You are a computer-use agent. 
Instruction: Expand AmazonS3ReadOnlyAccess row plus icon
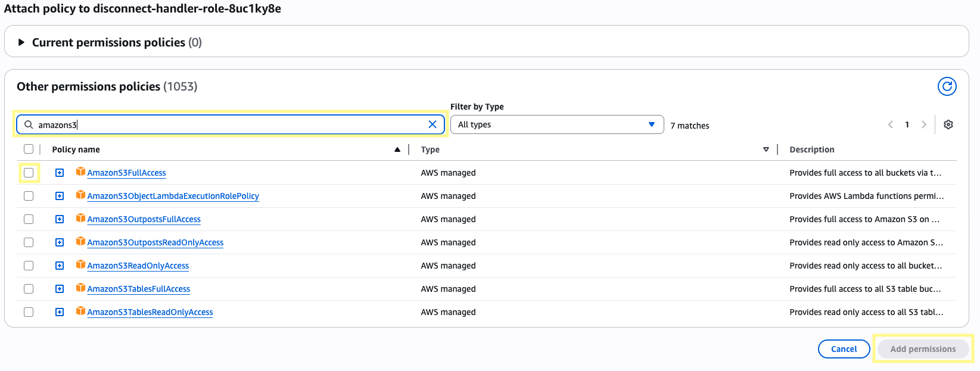click(60, 266)
